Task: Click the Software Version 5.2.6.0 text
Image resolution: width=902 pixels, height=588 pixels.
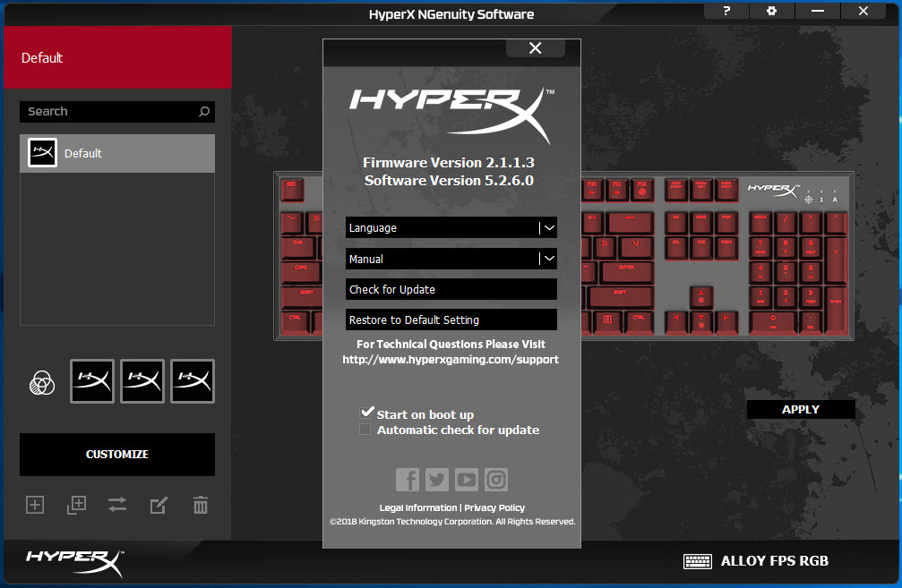Action: pyautogui.click(x=449, y=181)
